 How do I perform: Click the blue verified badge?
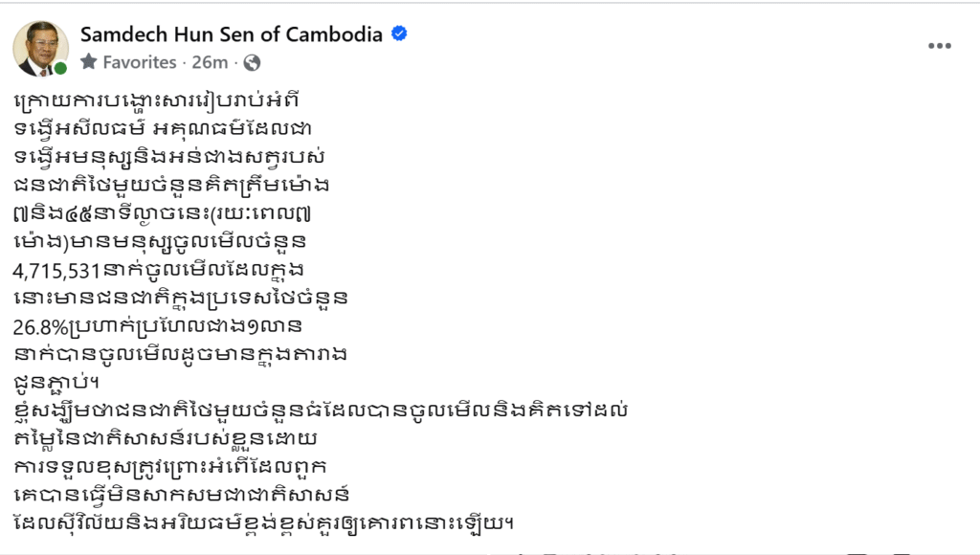pyautogui.click(x=399, y=34)
